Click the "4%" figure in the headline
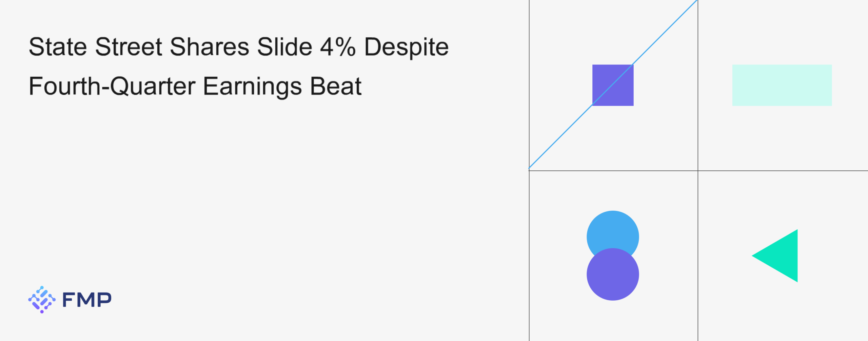 pyautogui.click(x=338, y=47)
